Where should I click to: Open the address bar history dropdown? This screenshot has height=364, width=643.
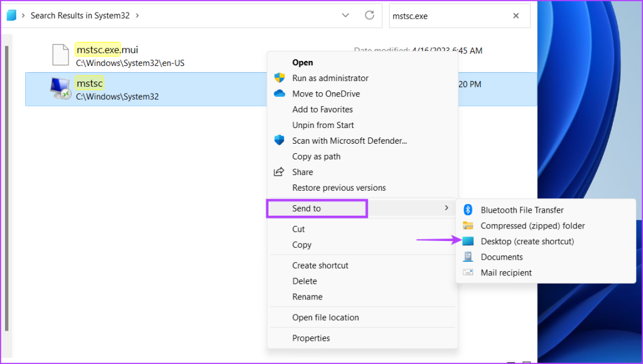coord(346,15)
